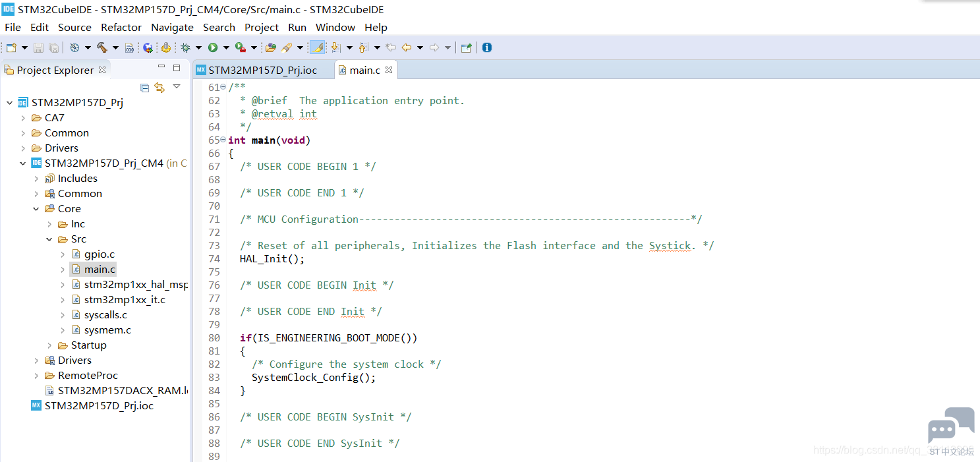Collapse the main function fold marker
Viewport: 980px width, 462px height.
coord(223,140)
